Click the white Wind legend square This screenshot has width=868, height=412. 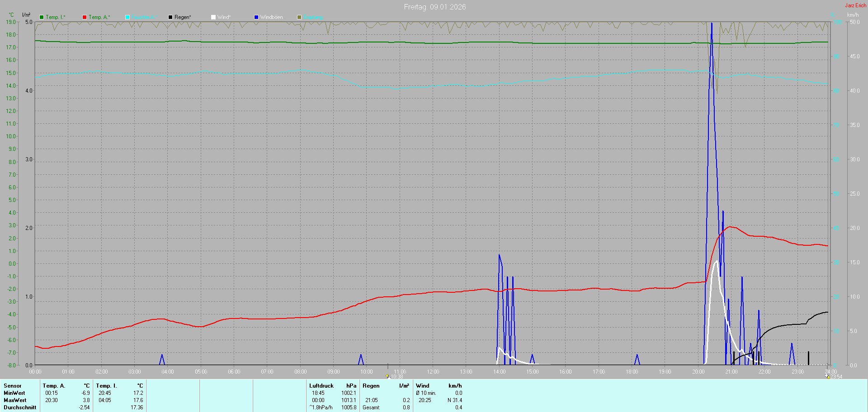[x=213, y=17]
